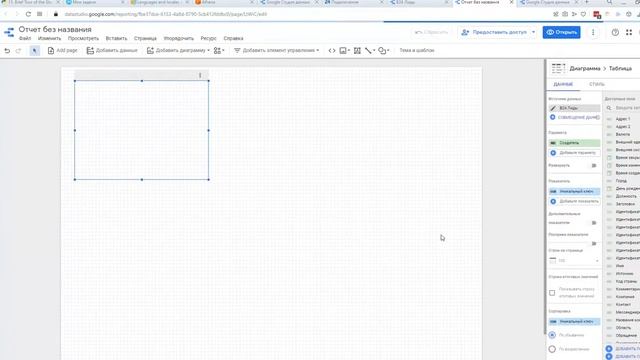Select the Адрес 1 field

pyautogui.click(x=622, y=119)
